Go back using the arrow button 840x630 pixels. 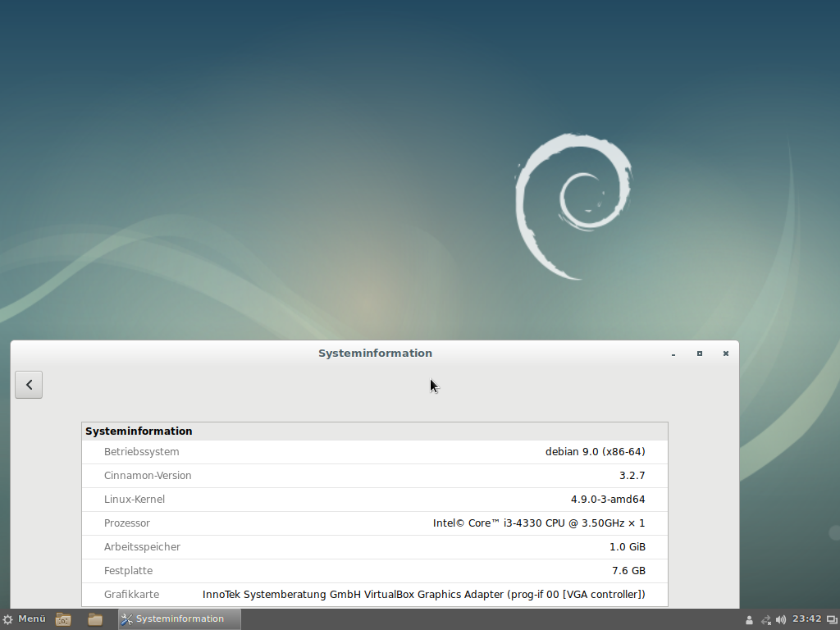pyautogui.click(x=29, y=384)
